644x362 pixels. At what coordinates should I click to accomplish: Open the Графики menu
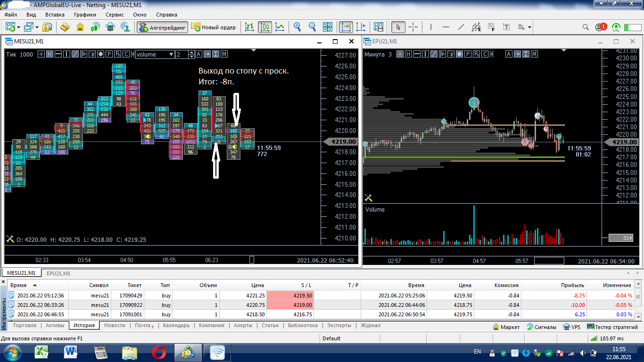85,15
